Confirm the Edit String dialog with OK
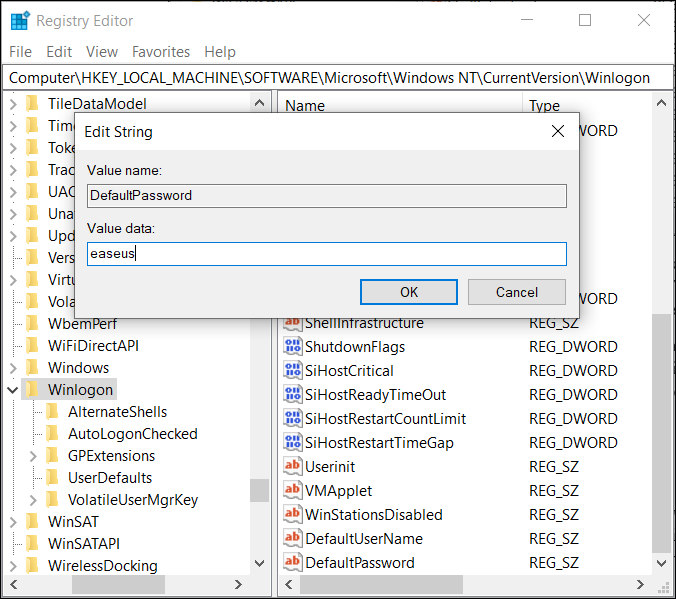Viewport: 676px width, 599px height. (x=409, y=292)
